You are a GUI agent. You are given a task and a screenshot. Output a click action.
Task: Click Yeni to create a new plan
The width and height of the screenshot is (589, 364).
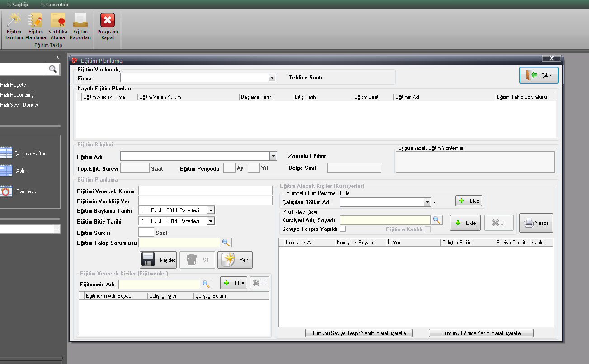(x=235, y=260)
